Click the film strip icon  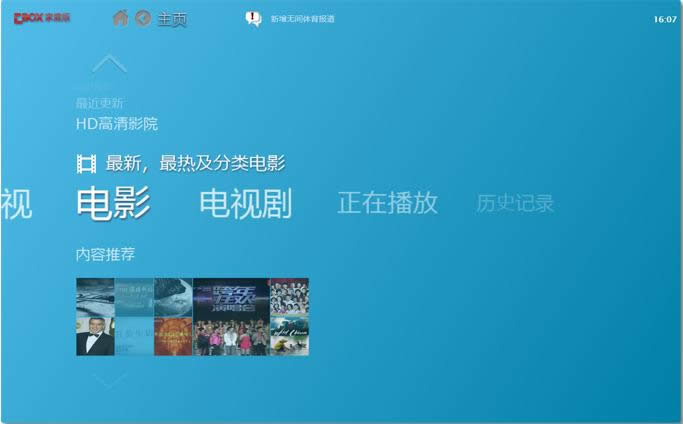[x=86, y=164]
